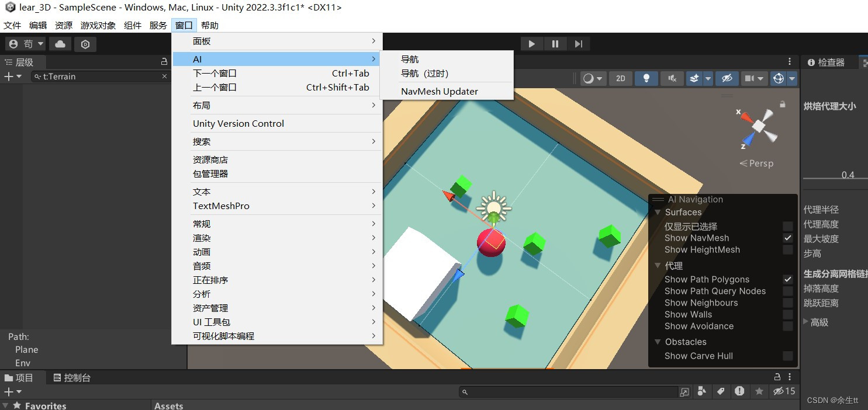This screenshot has height=410, width=868.
Task: Open the cloud services button
Action: click(x=60, y=44)
